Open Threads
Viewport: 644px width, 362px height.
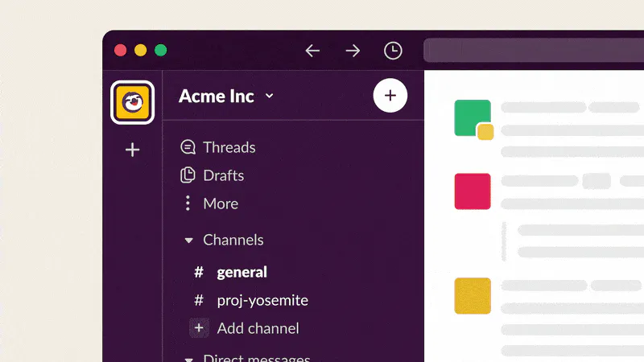[x=218, y=147]
